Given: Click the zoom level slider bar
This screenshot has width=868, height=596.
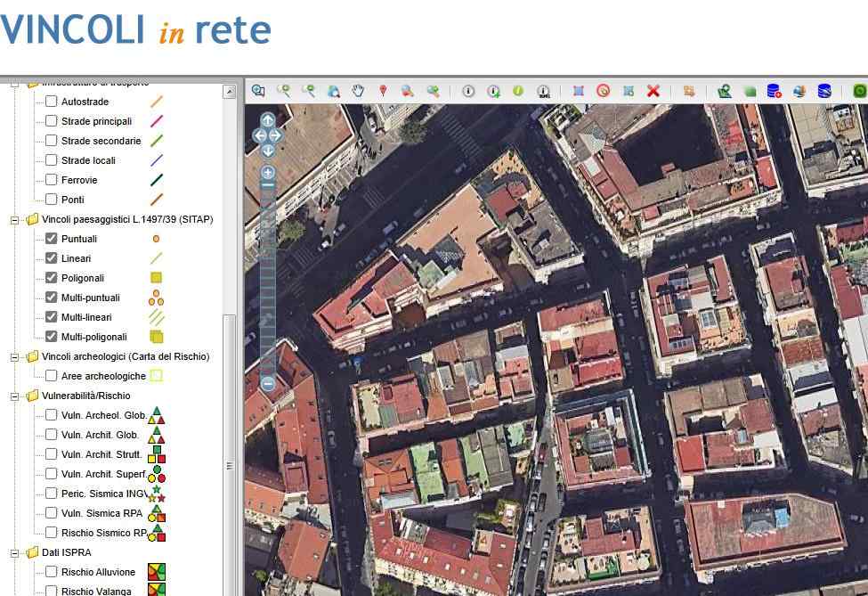Looking at the screenshot, I should [268, 276].
